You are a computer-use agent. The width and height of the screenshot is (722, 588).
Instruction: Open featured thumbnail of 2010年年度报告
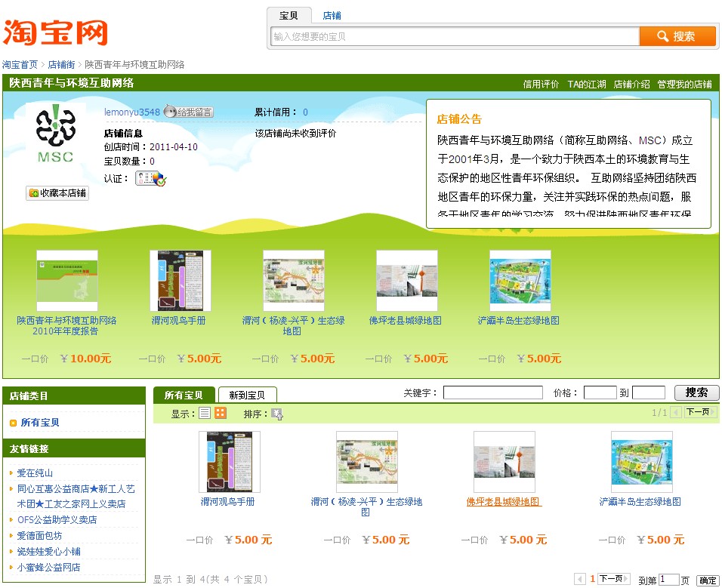tap(67, 281)
